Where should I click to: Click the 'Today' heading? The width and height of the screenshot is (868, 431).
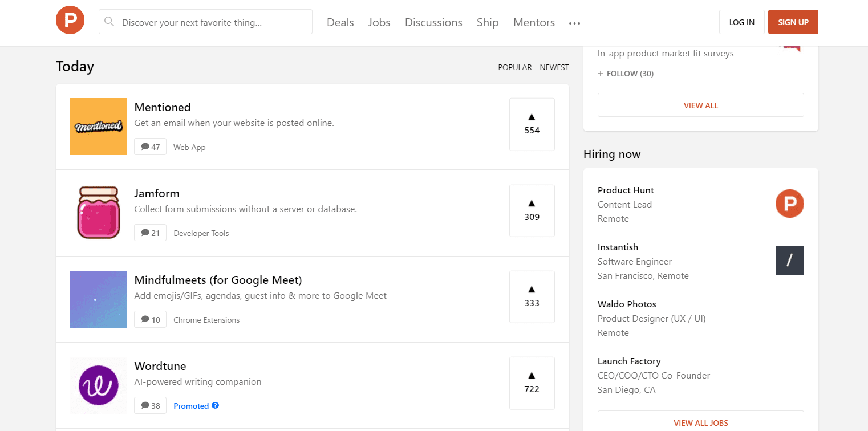tap(75, 67)
